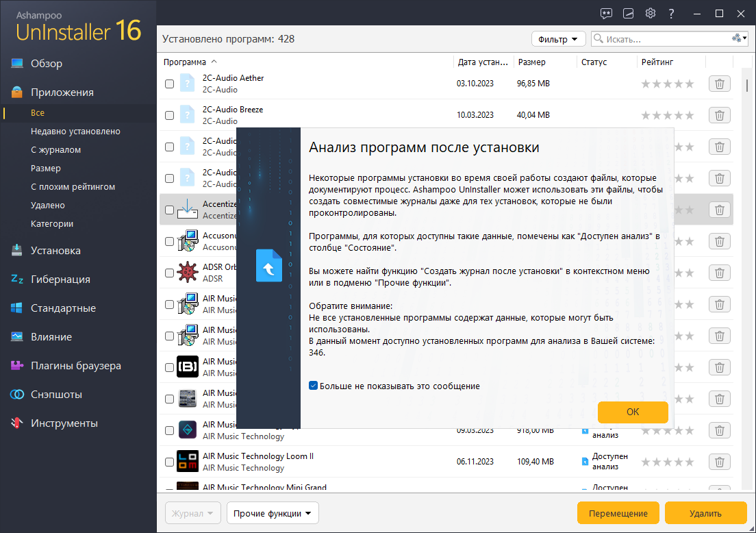The width and height of the screenshot is (756, 533).
Task: Click the Перемещение button
Action: click(618, 513)
